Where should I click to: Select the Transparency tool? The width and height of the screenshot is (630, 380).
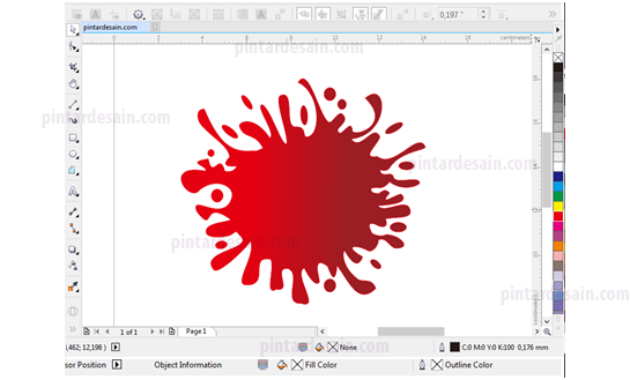pos(73,266)
